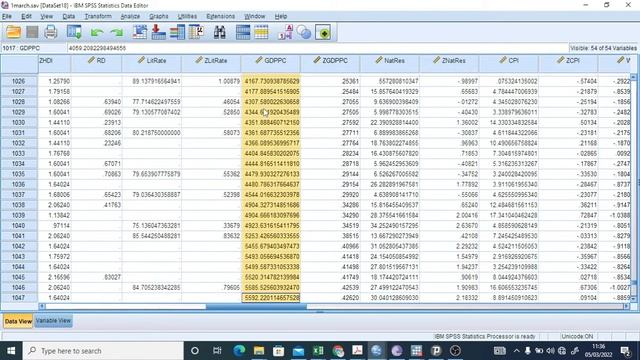Viewport: 640px width, 360px height.
Task: Open the File menu
Action: tap(7, 16)
